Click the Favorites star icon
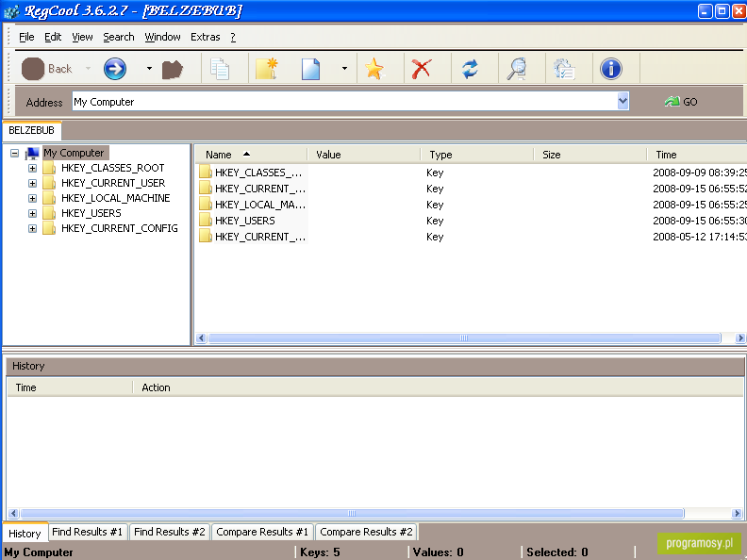The width and height of the screenshot is (747, 560). 374,69
